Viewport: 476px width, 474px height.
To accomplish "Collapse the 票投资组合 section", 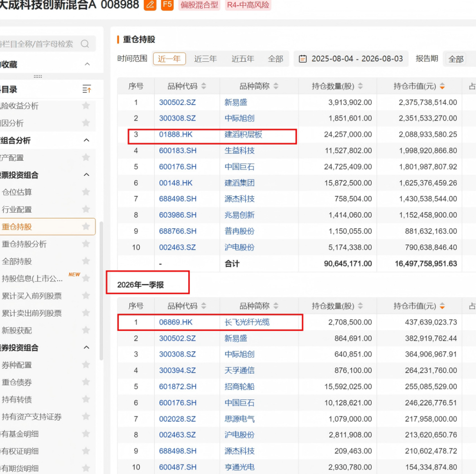I will (x=86, y=175).
